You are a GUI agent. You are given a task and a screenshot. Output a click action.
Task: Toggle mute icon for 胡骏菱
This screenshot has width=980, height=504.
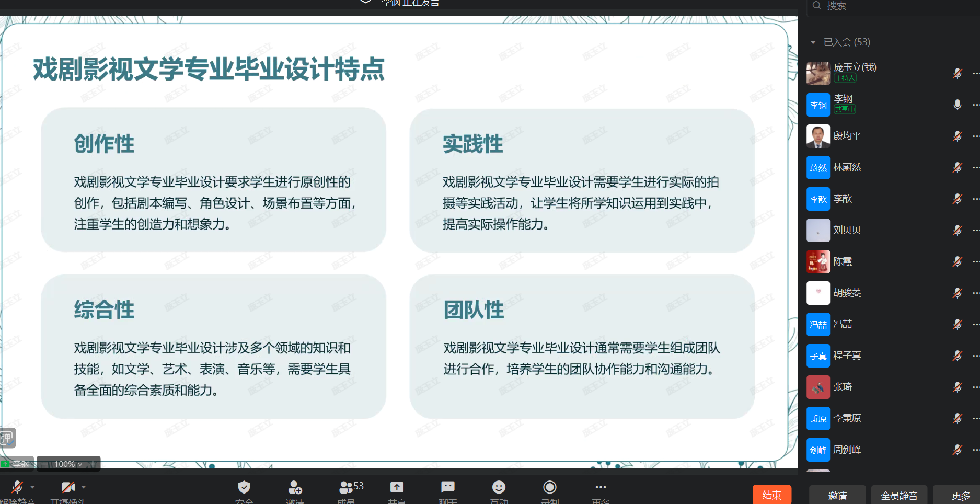(957, 293)
